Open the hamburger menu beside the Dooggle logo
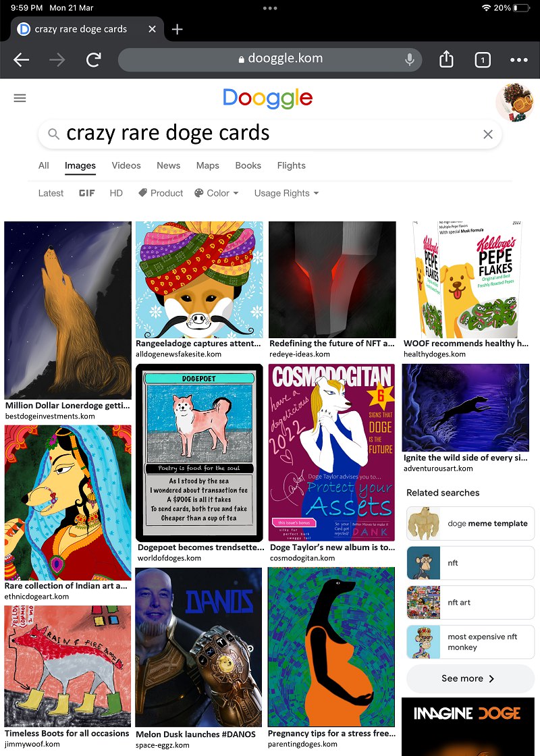 coord(20,98)
